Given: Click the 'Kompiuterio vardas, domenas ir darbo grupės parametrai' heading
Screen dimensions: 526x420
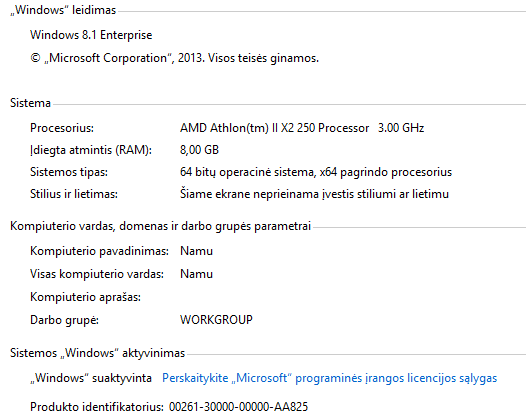Looking at the screenshot, I should coord(161,226).
